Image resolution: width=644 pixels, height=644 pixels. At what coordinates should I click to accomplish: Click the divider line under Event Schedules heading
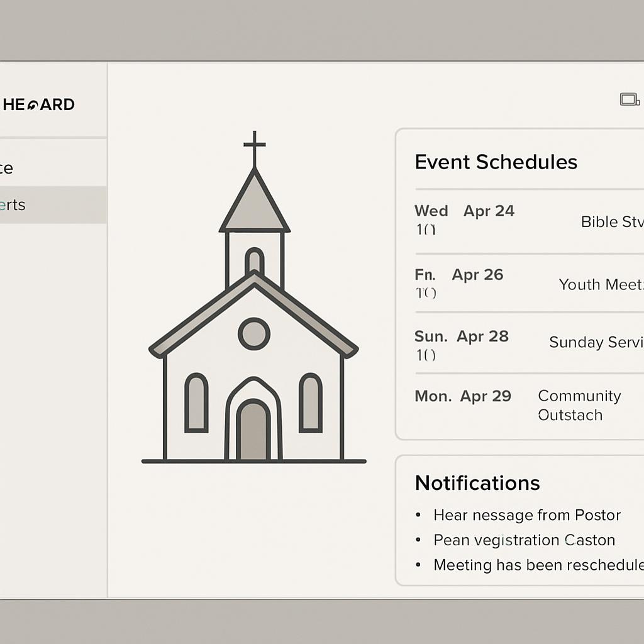pos(528,189)
